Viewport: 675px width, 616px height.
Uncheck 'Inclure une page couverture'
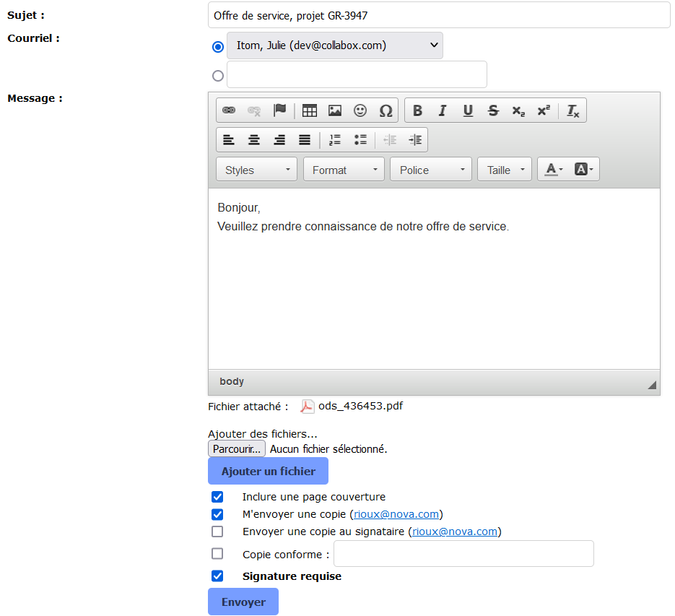[x=217, y=497]
